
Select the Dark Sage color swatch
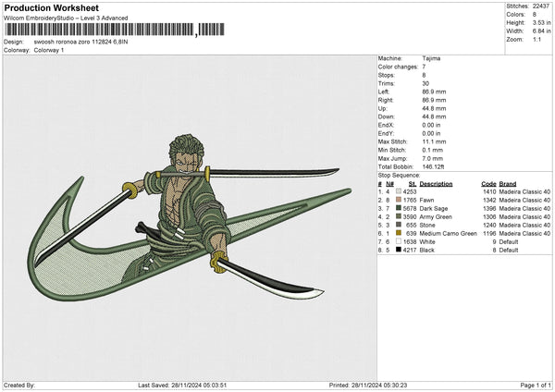click(x=399, y=208)
